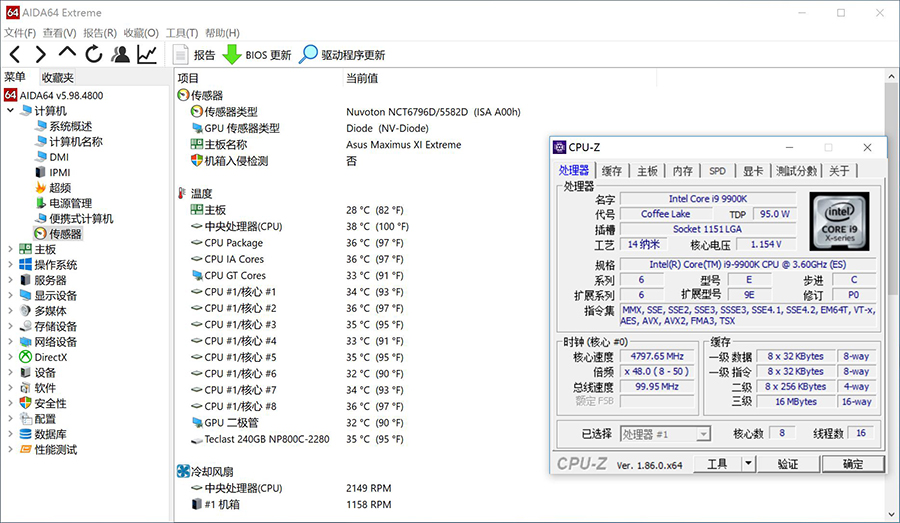Click the user silhouette icon in the toolbar

pos(120,54)
